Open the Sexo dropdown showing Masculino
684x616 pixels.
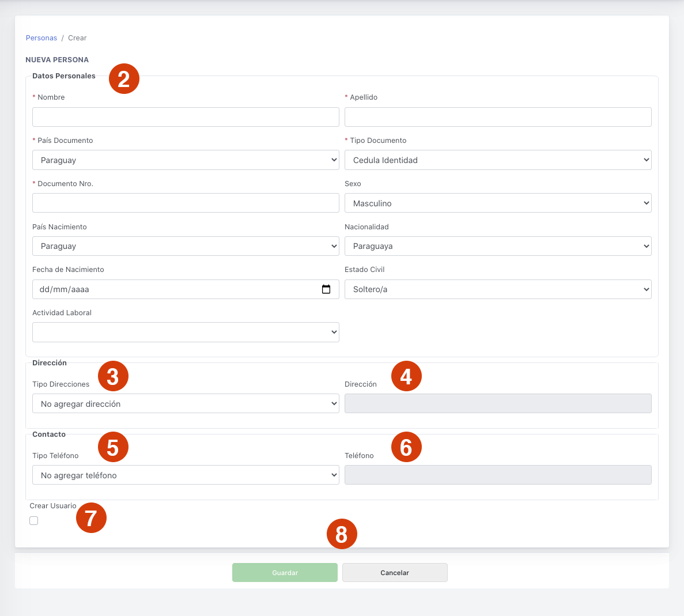click(x=498, y=203)
